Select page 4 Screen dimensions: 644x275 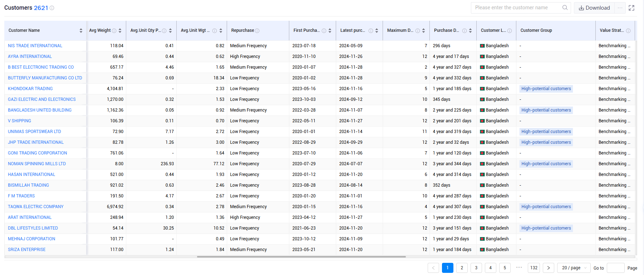click(x=491, y=268)
